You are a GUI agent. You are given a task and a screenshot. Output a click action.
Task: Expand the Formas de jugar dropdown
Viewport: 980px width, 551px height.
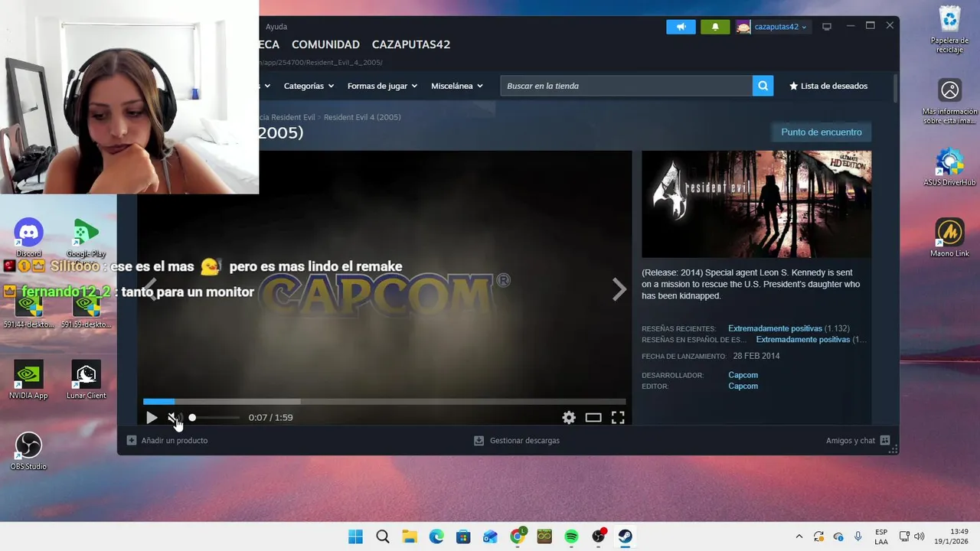coord(382,86)
